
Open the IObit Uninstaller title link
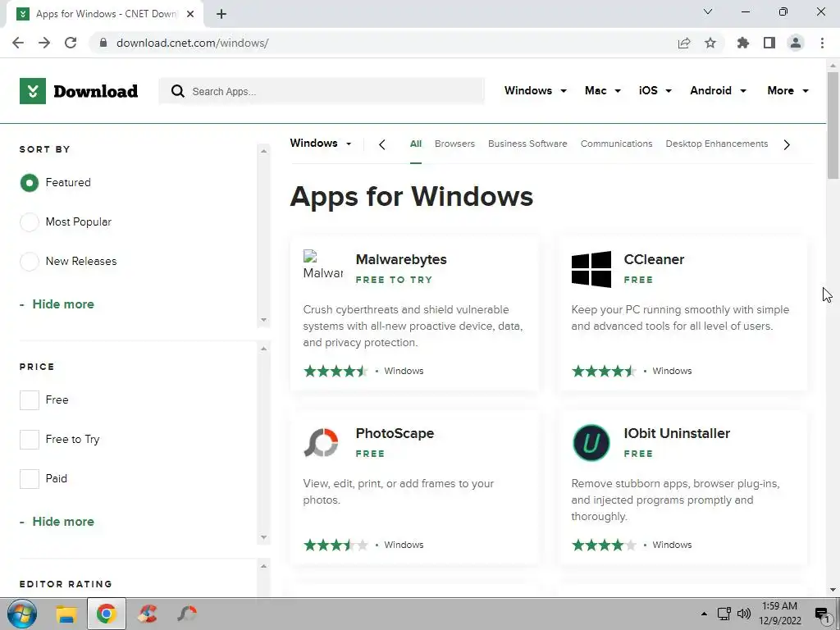point(677,433)
